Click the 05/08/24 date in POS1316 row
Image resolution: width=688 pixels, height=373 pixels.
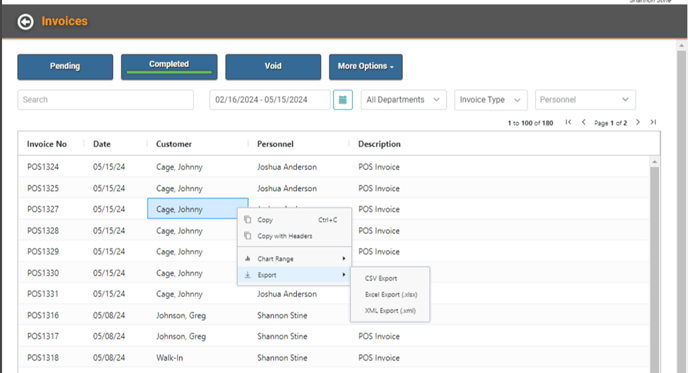108,315
